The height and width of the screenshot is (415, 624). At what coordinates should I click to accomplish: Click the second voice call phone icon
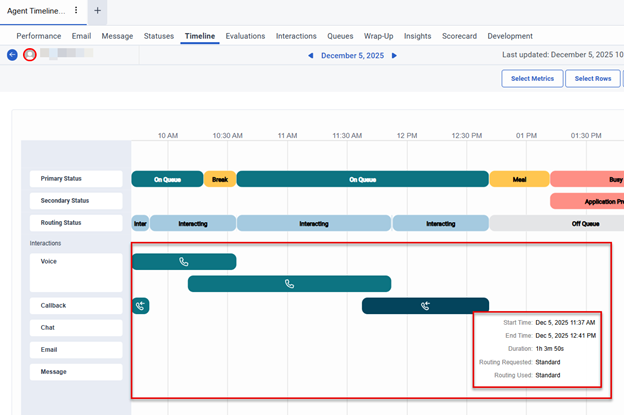(x=289, y=284)
